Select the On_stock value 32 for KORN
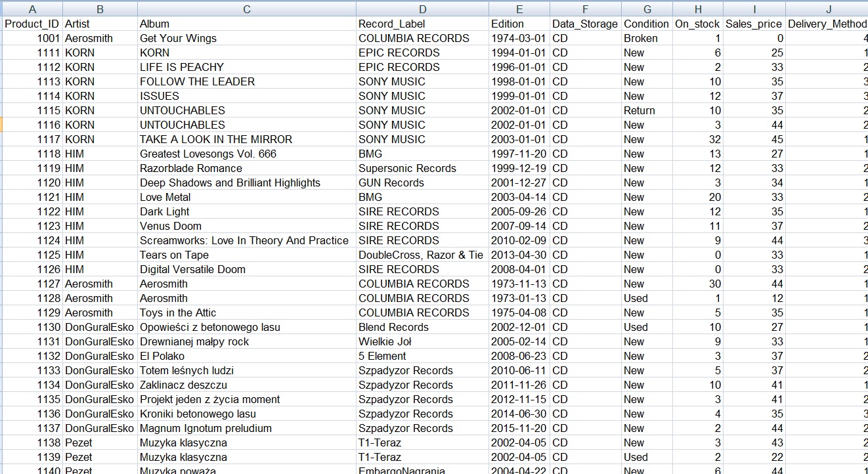868x474 pixels. 714,139
